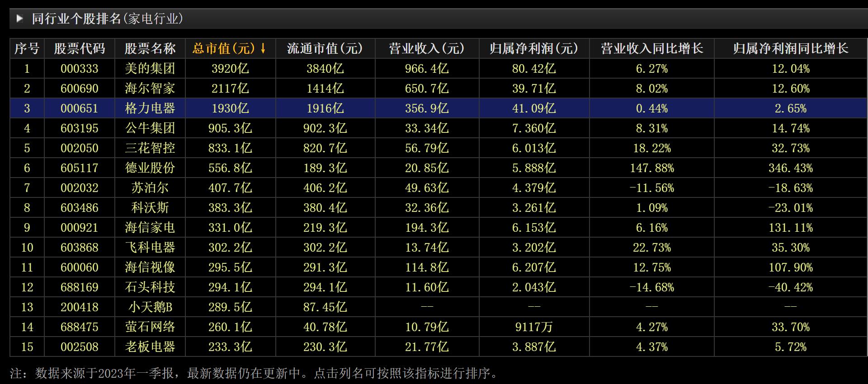Open stock 美的集团
868x384 pixels.
pos(150,69)
